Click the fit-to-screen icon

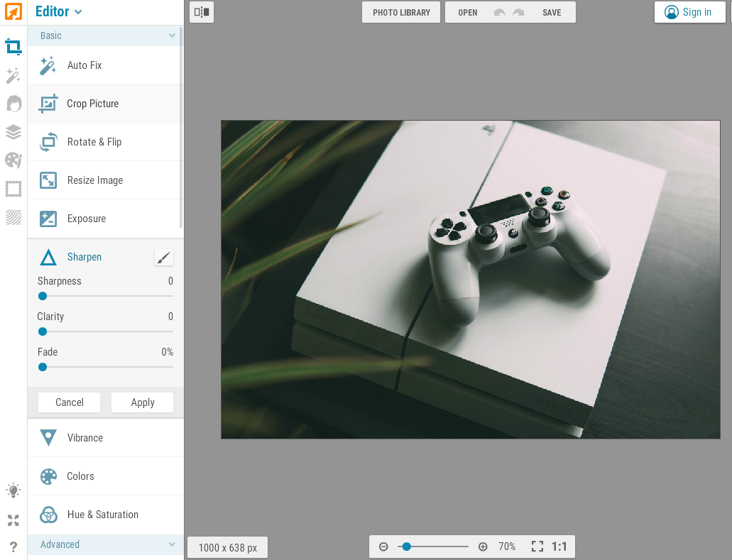click(x=537, y=547)
